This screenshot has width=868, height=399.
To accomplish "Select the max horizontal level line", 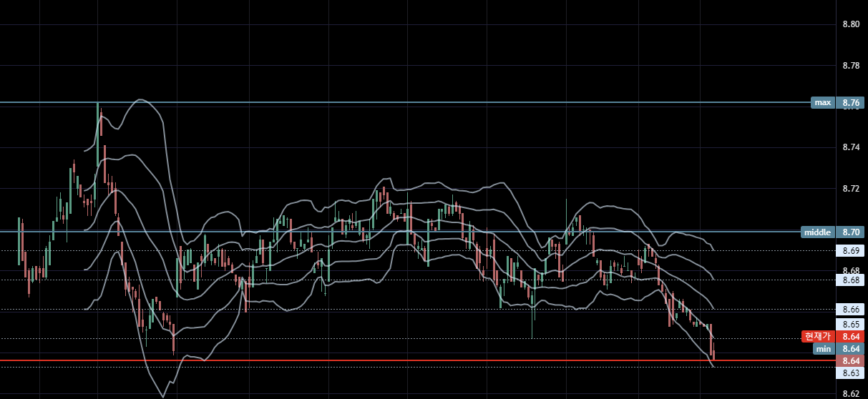I will tap(405, 102).
